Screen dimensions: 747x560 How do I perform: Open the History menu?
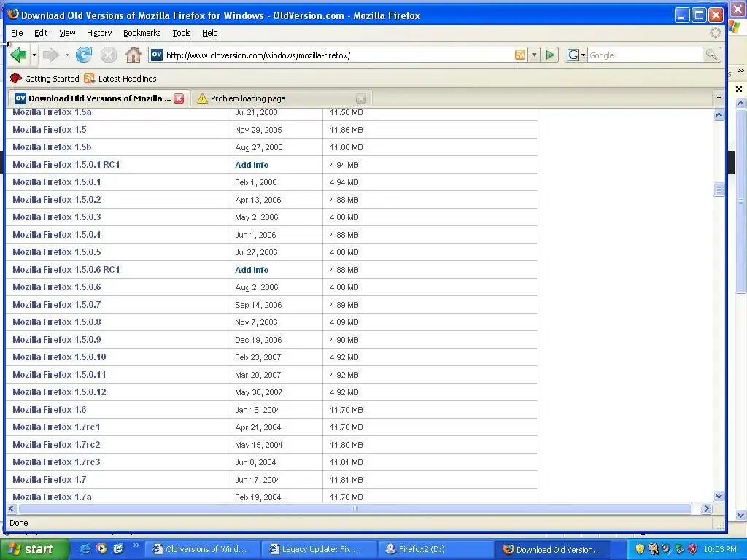99,33
